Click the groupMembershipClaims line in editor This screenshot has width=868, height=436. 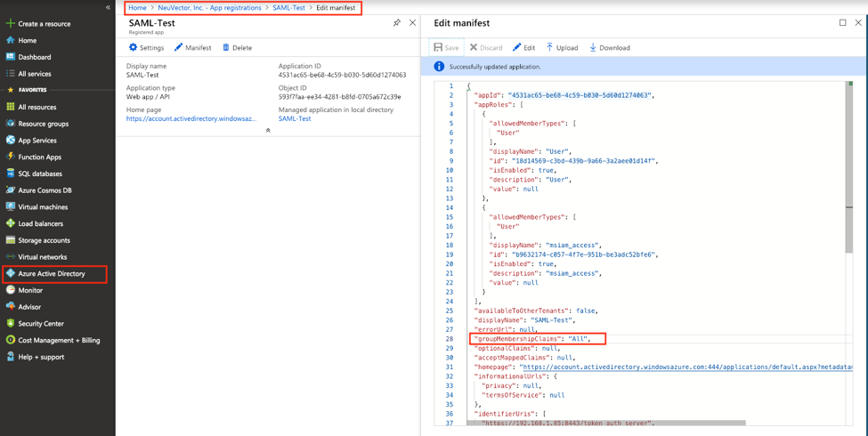pyautogui.click(x=532, y=339)
